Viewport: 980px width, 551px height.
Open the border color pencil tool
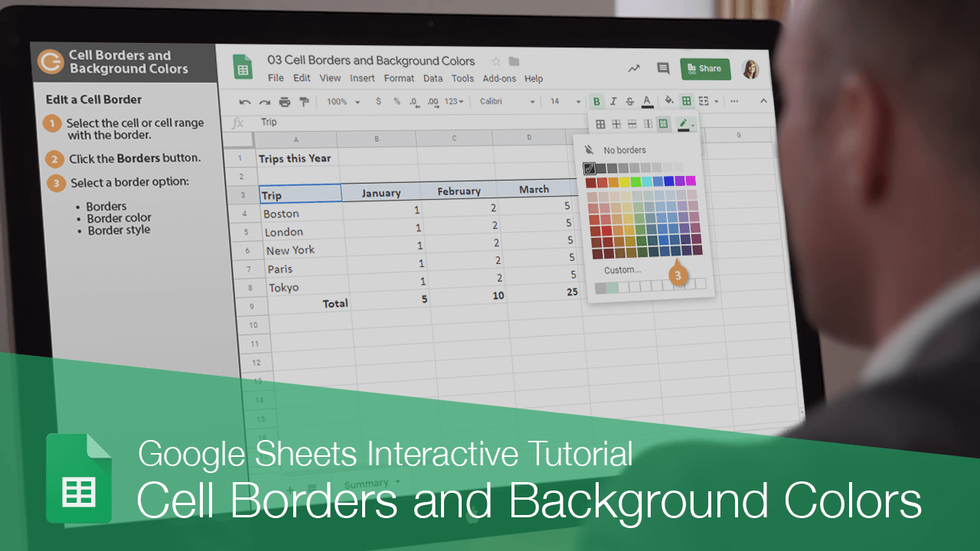pos(683,123)
